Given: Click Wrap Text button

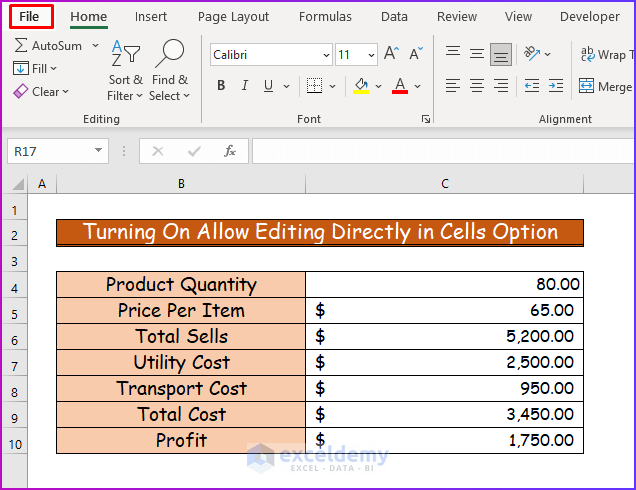Looking at the screenshot, I should click(x=608, y=54).
